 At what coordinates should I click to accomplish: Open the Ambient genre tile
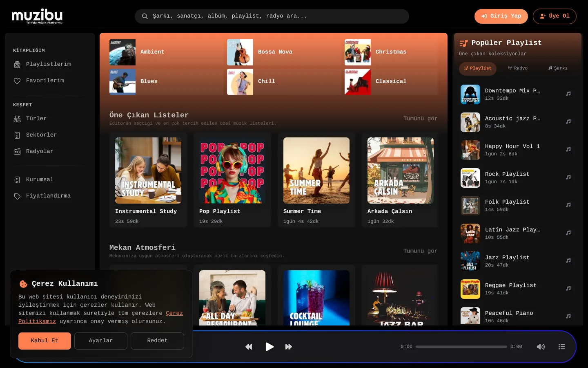(166, 52)
